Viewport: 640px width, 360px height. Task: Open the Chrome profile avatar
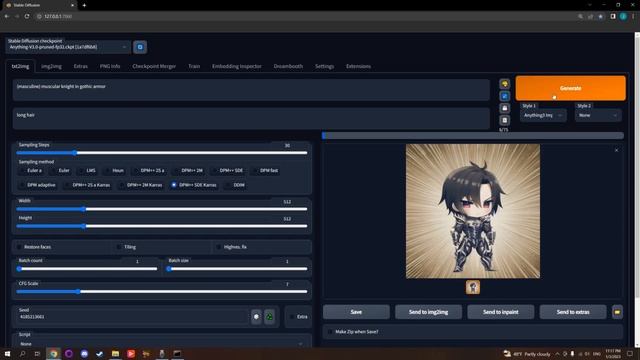pos(623,16)
